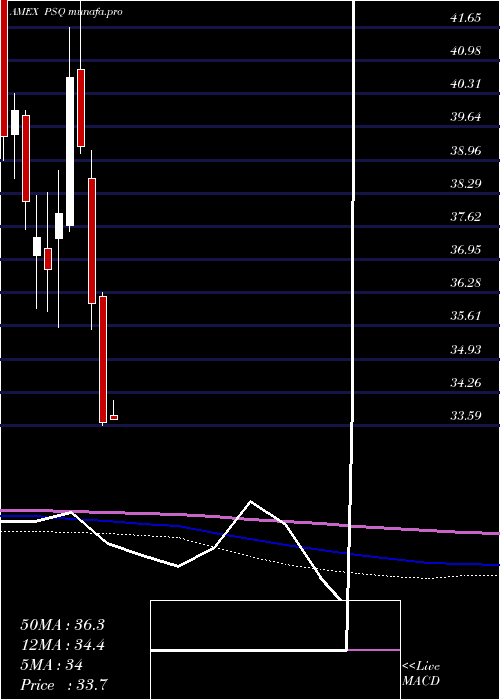Click the 37.62 price axis label
500x700 pixels.
coord(465,217)
